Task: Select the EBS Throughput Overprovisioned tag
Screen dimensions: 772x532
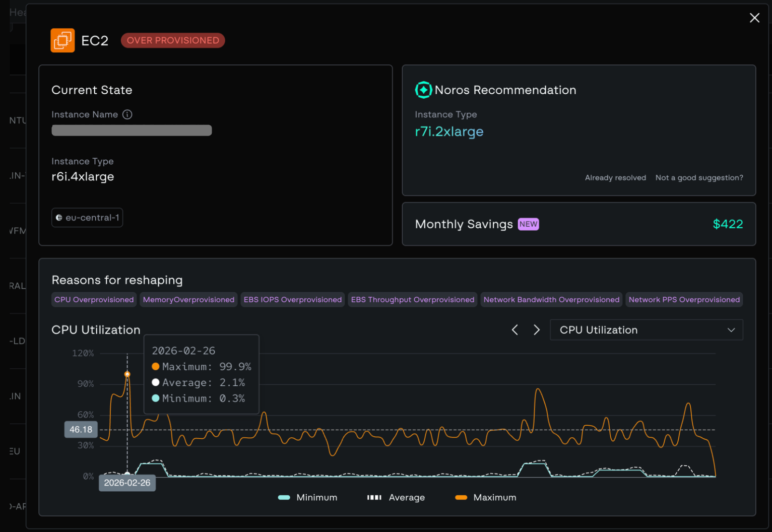Action: point(413,300)
